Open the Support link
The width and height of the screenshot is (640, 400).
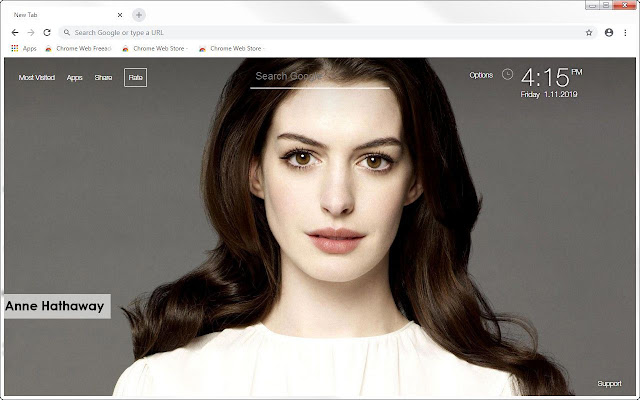click(609, 384)
